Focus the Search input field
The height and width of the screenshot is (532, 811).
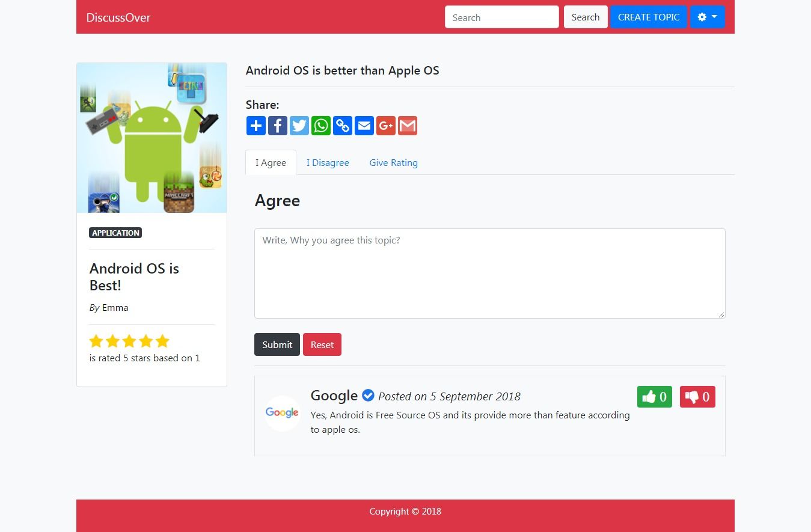coord(502,17)
